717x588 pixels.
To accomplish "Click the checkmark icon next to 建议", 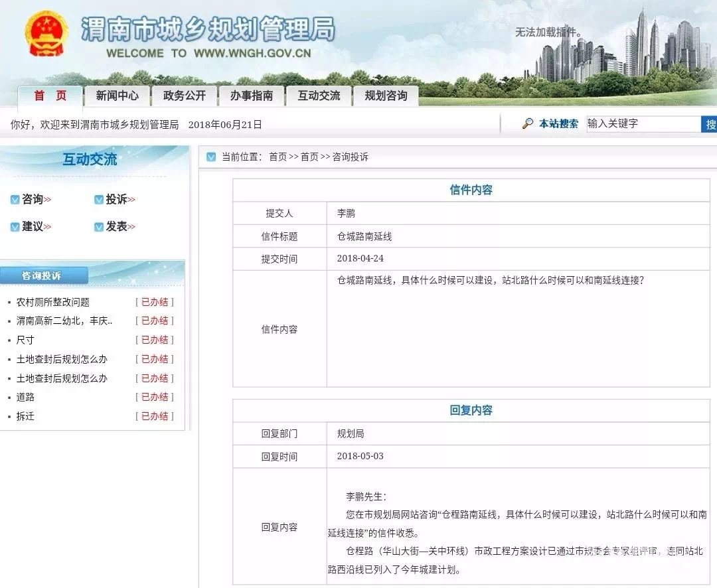I will pos(15,227).
